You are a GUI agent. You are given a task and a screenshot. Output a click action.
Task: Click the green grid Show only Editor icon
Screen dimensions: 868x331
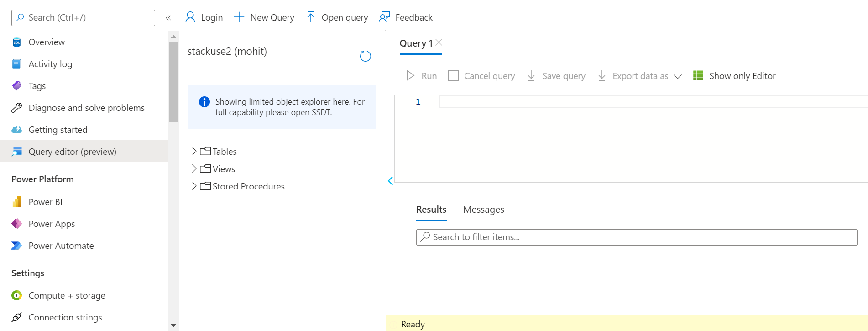pos(698,75)
